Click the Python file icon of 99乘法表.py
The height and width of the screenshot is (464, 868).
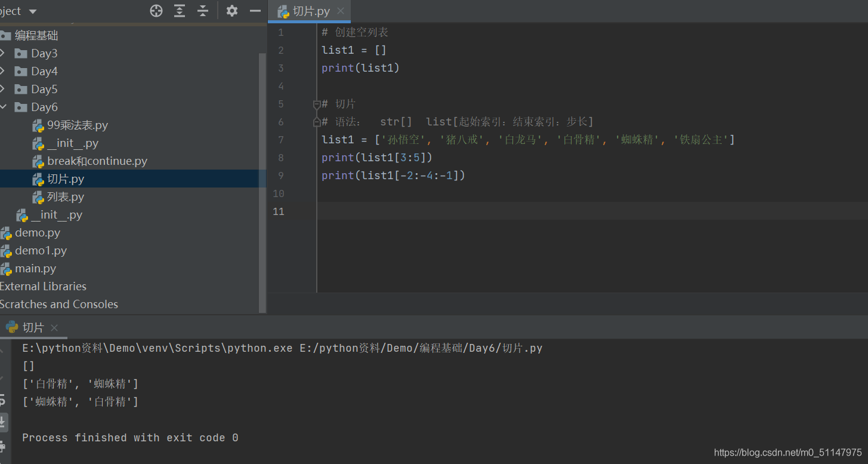point(38,125)
